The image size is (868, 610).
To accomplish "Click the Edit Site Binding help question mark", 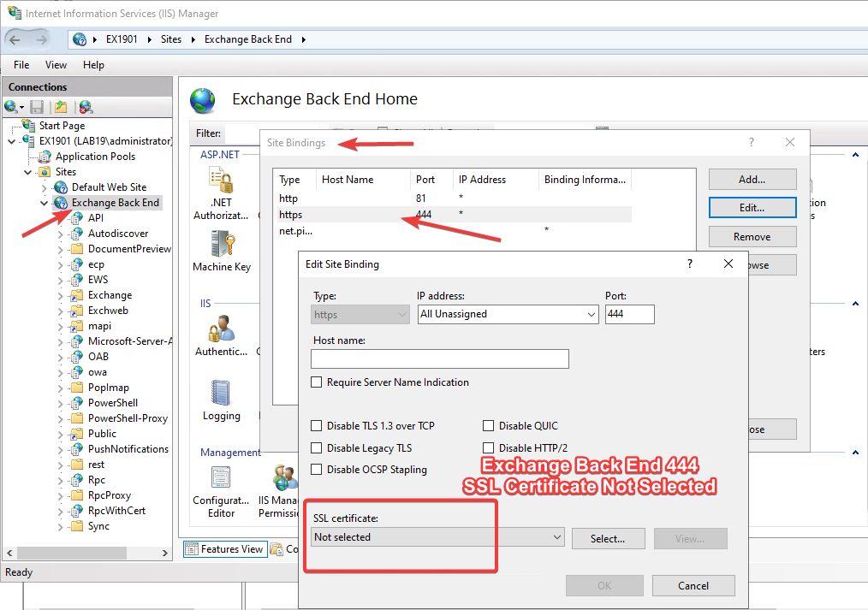I will coord(690,264).
